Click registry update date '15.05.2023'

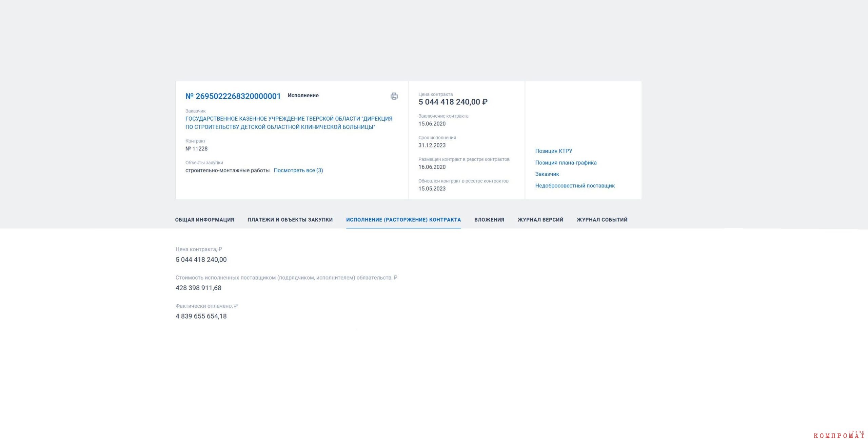(x=432, y=189)
